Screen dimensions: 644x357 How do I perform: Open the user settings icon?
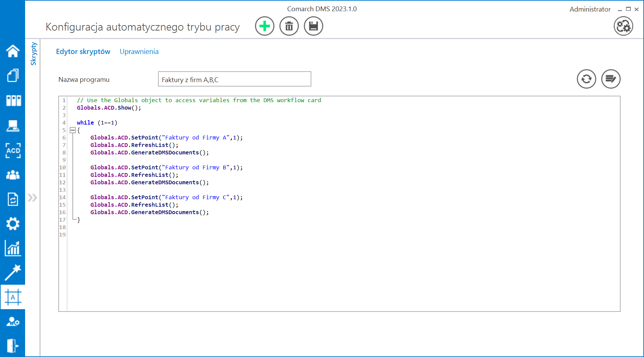pos(13,321)
